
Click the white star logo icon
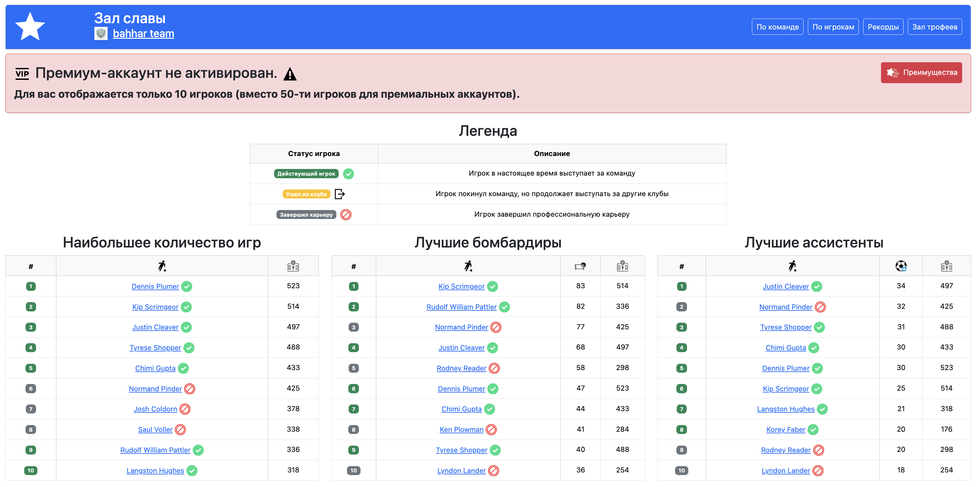30,27
